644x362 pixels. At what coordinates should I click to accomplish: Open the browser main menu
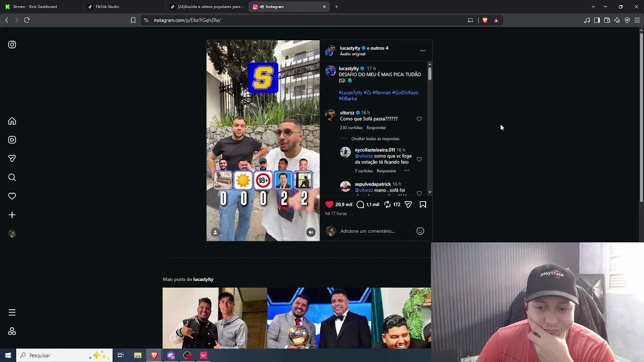tap(637, 20)
